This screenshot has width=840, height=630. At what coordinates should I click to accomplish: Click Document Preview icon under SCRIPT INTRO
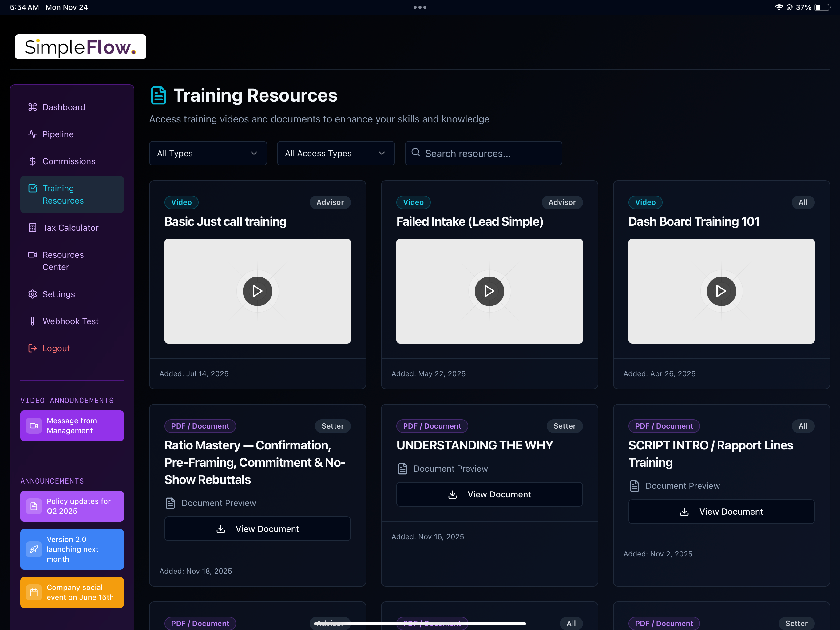tap(635, 486)
